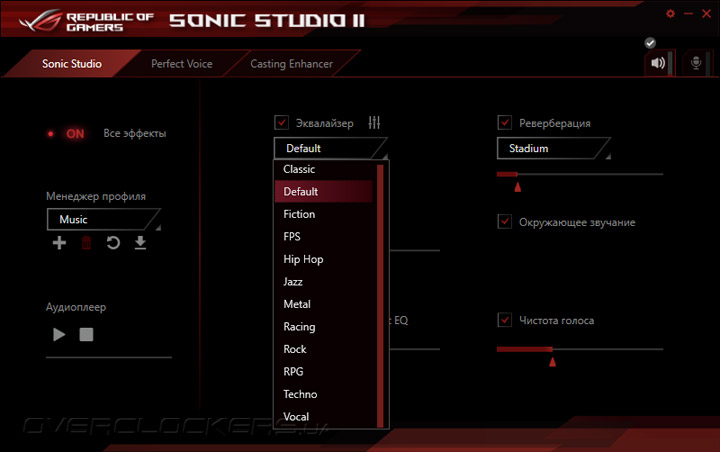The height and width of the screenshot is (452, 720).
Task: Click the Все эффекты label
Action: 135,134
